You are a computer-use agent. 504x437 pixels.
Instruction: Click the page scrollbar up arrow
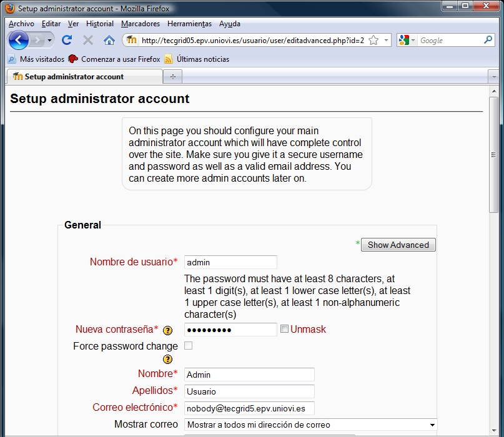click(x=494, y=91)
